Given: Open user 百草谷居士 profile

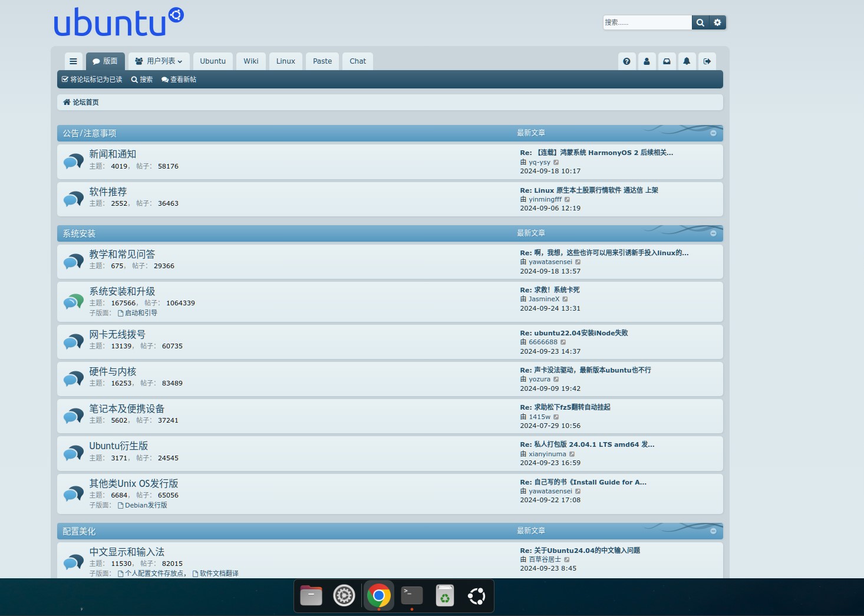Looking at the screenshot, I should (x=545, y=559).
